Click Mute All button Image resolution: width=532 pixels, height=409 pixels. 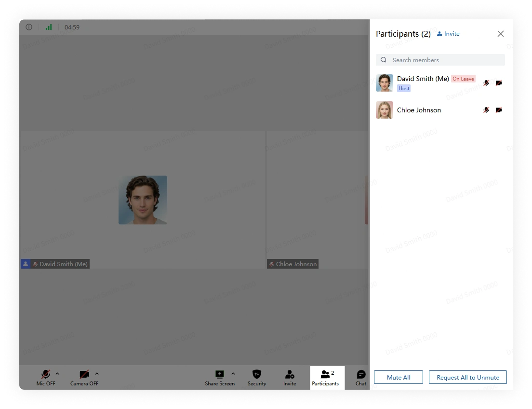399,377
